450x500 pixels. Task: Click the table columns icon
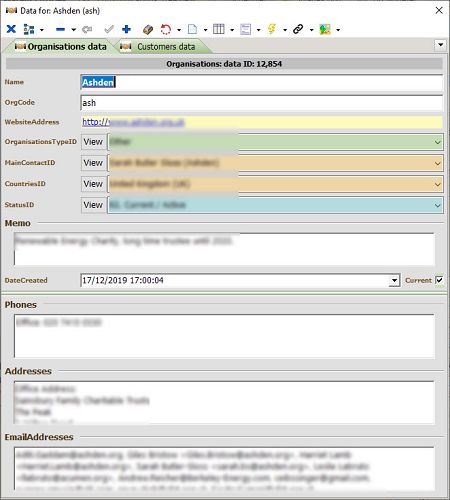(x=219, y=29)
